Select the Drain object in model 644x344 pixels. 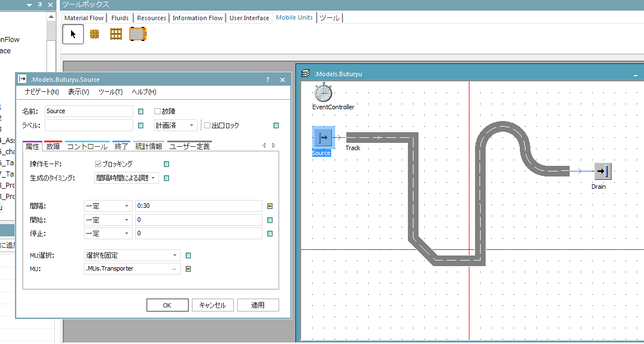(x=603, y=171)
